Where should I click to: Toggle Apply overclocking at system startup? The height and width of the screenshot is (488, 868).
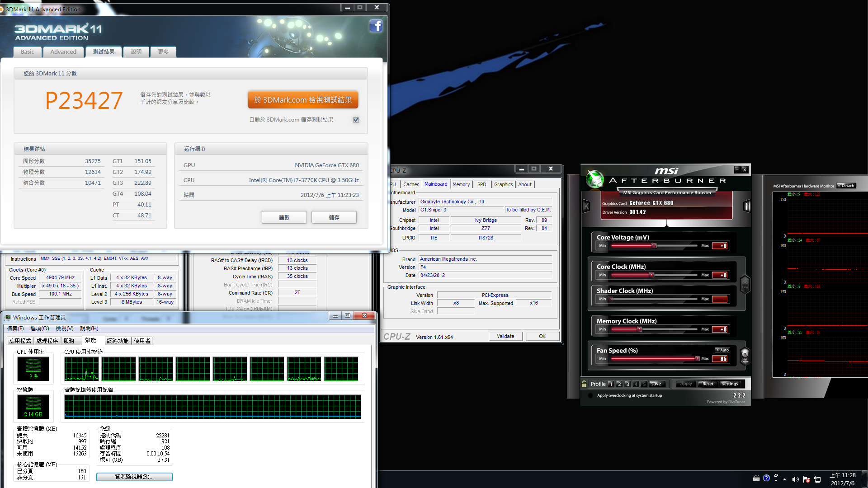click(x=590, y=395)
